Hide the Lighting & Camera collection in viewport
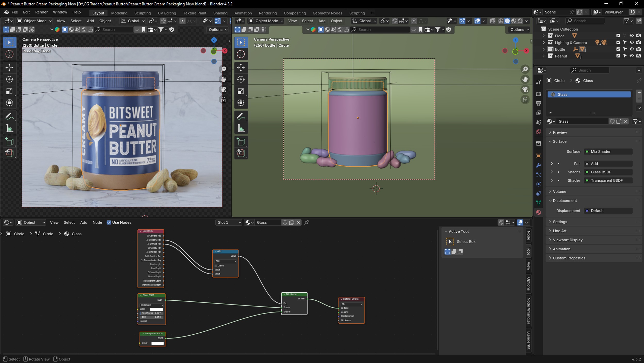The height and width of the screenshot is (363, 644). click(x=632, y=43)
